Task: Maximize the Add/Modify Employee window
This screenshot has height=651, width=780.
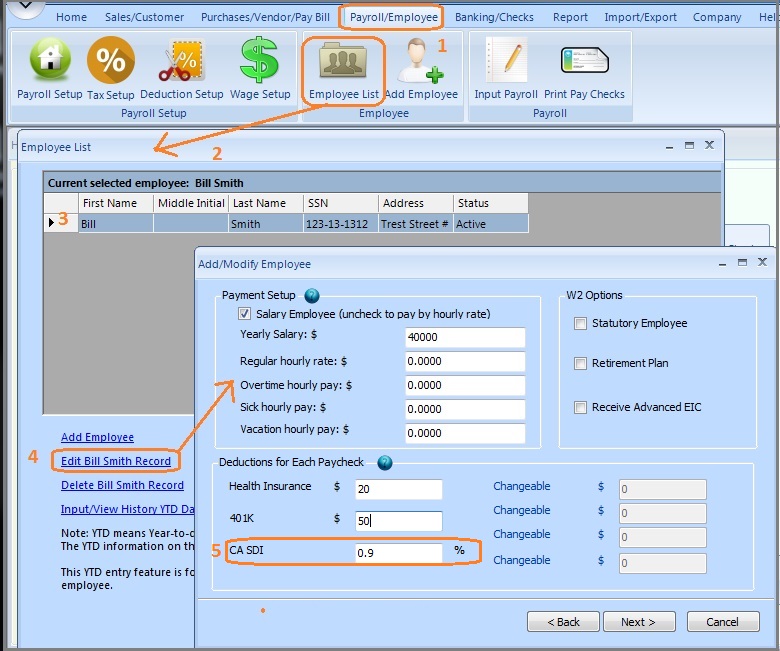Action: click(743, 263)
